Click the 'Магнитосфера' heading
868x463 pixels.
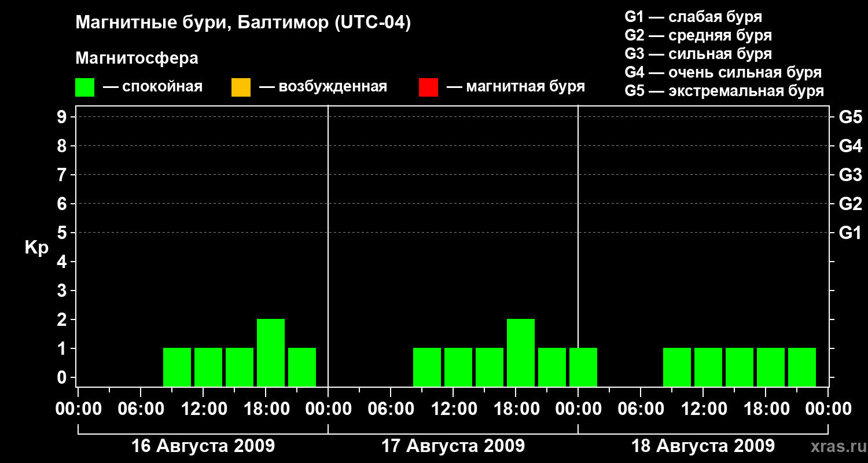137,58
